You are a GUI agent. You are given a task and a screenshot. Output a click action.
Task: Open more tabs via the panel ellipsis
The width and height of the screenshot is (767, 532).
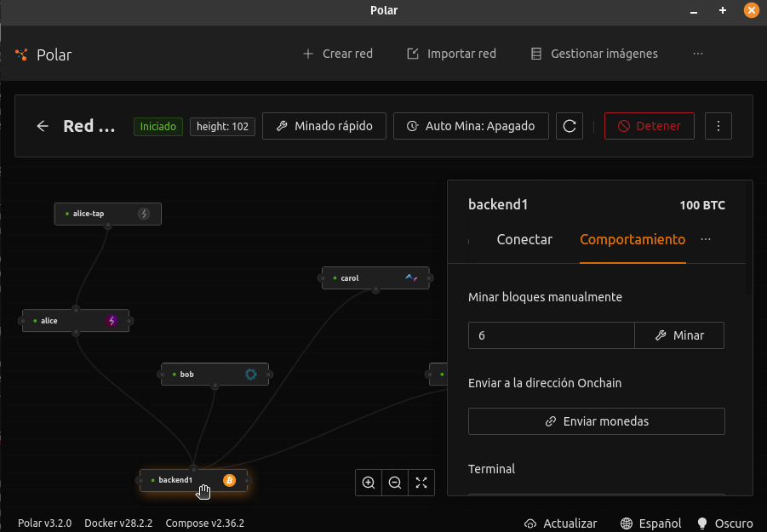(706, 239)
